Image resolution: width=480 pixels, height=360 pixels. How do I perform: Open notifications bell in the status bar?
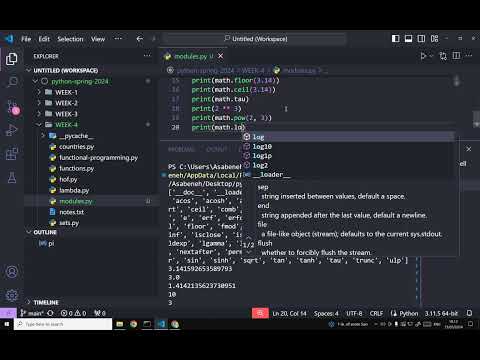tap(469, 313)
